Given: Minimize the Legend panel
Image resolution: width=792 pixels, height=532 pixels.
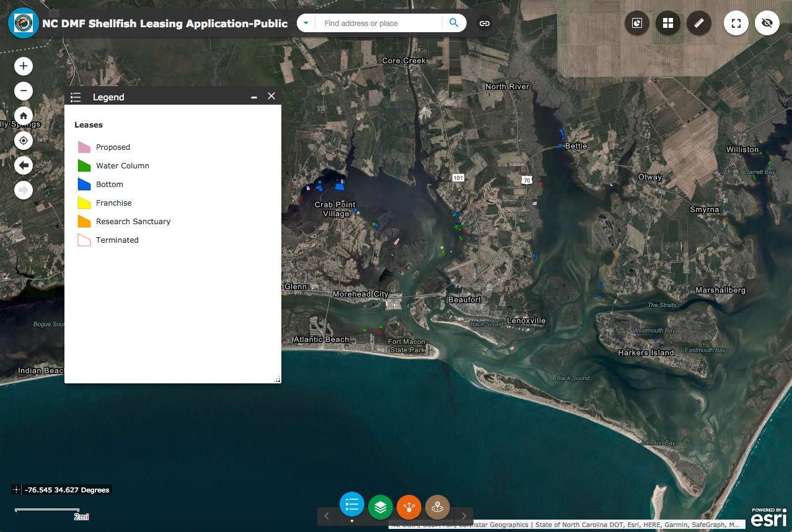Looking at the screenshot, I should [x=254, y=97].
